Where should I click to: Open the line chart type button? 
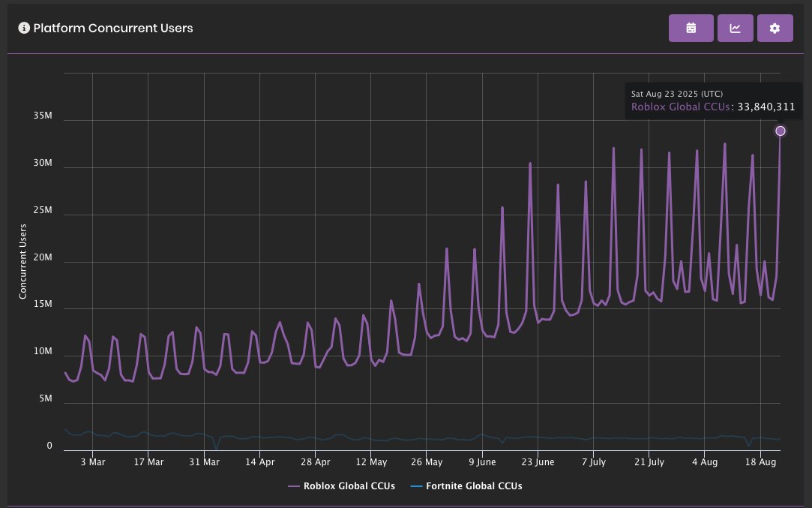pyautogui.click(x=735, y=28)
